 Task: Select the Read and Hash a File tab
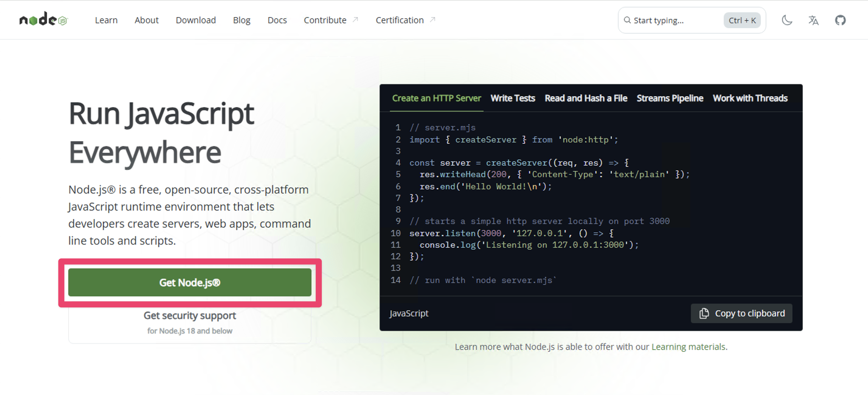(x=586, y=98)
